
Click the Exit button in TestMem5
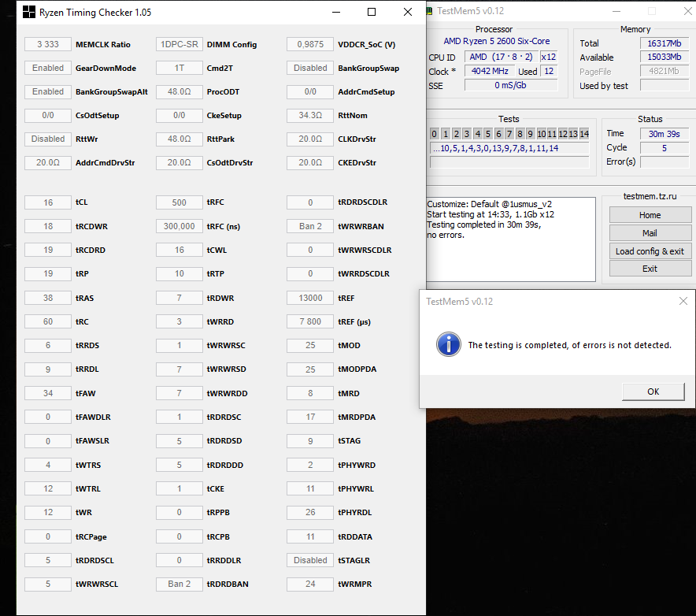[x=650, y=269]
